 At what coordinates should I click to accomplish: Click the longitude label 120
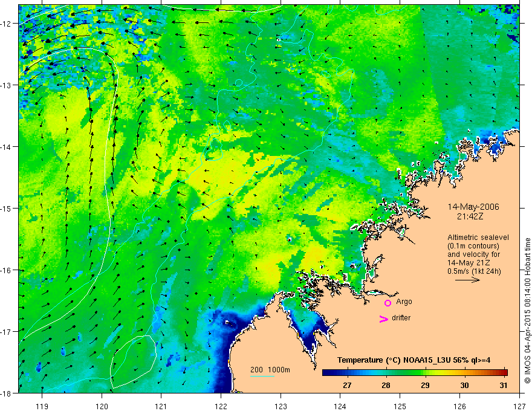102,406
